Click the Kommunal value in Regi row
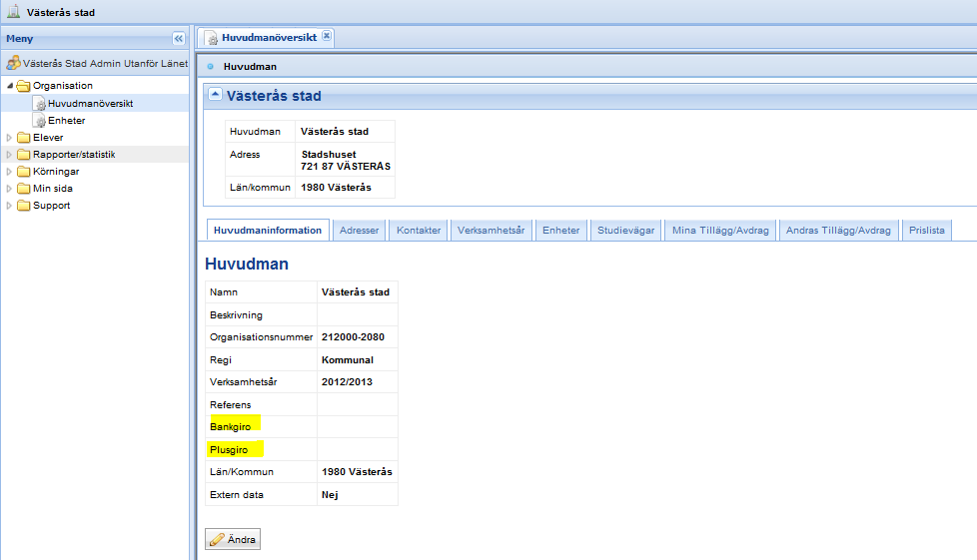The width and height of the screenshot is (977, 560). [x=348, y=360]
